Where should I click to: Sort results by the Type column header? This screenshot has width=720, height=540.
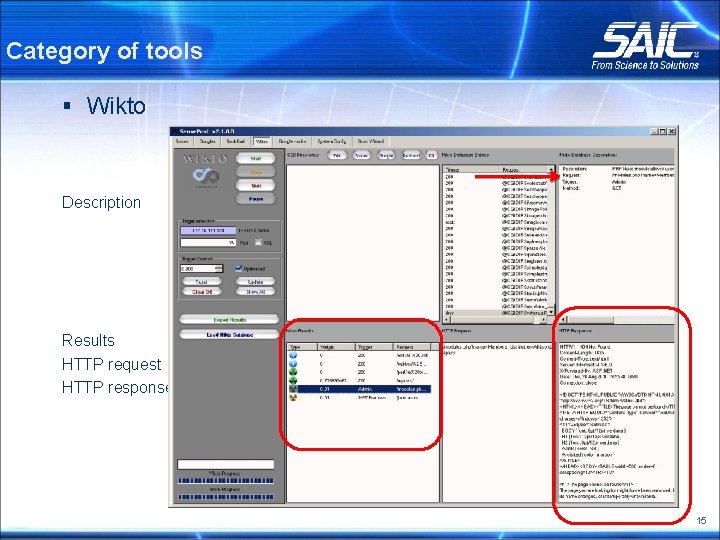click(x=302, y=347)
